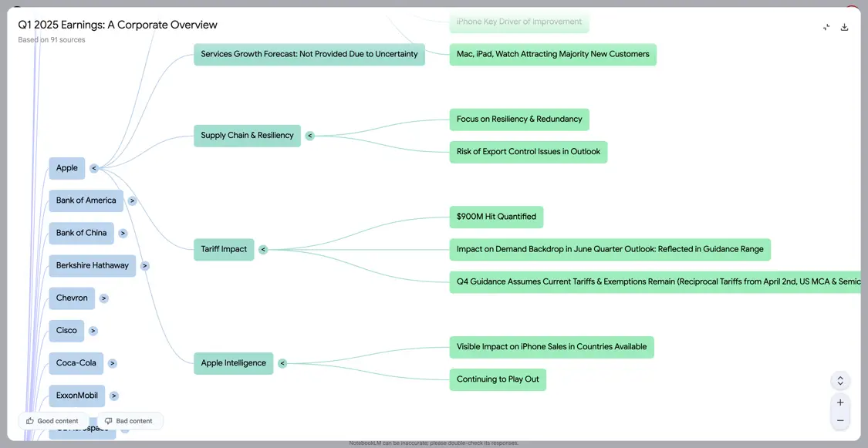The height and width of the screenshot is (448, 868).
Task: Click the zoom out minus button
Action: pyautogui.click(x=840, y=420)
